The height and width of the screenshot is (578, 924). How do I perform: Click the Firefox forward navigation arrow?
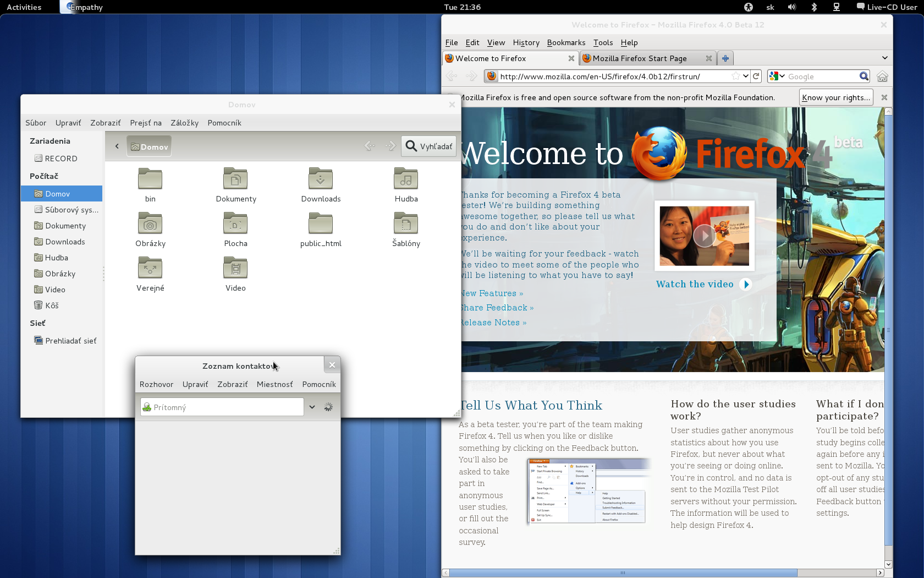[471, 76]
